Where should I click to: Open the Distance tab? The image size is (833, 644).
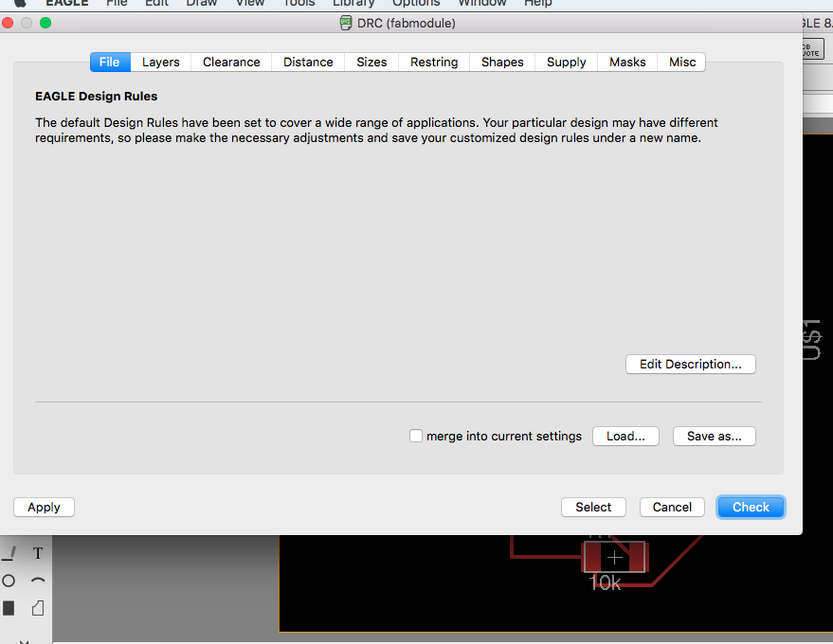point(308,63)
